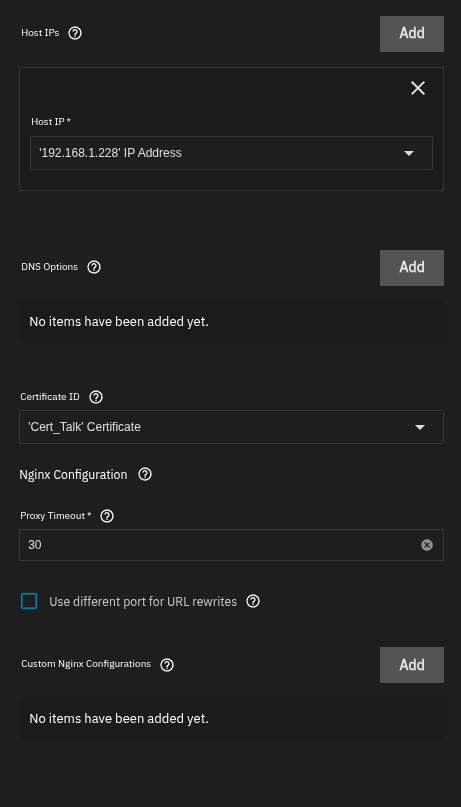Viewport: 461px width, 807px height.
Task: Click the Host IP dropdown arrow
Action: (x=409, y=153)
